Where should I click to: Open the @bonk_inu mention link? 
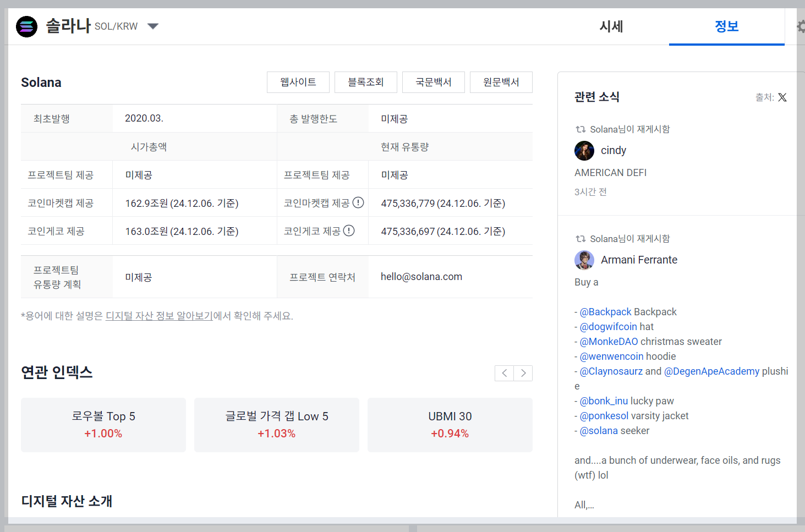pyautogui.click(x=604, y=401)
